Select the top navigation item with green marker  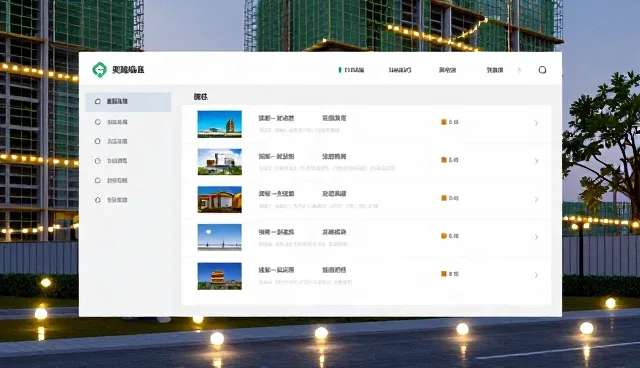point(351,70)
